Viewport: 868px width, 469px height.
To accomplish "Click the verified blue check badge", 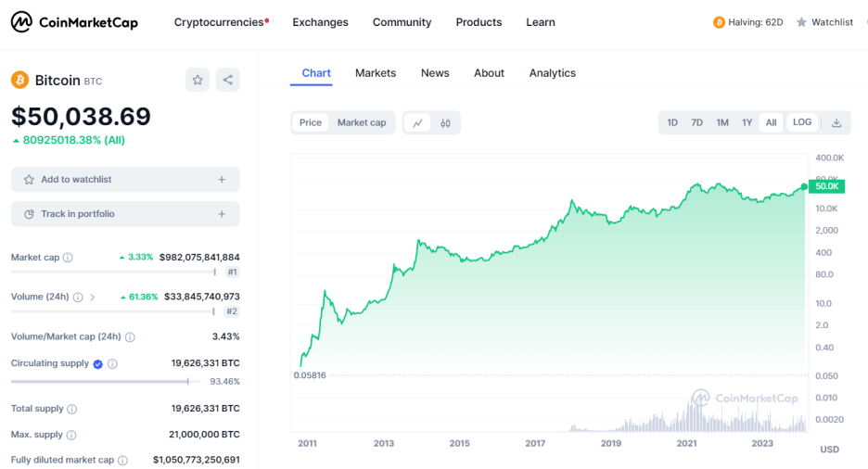I will [98, 364].
